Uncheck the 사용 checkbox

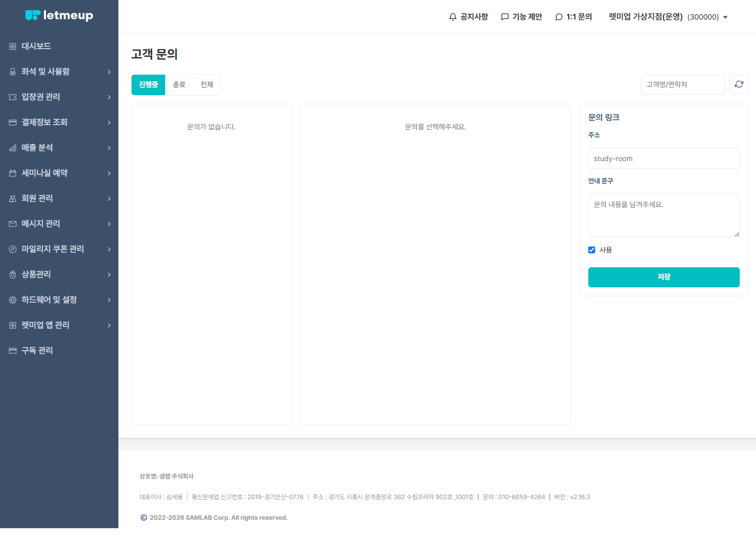pos(592,250)
